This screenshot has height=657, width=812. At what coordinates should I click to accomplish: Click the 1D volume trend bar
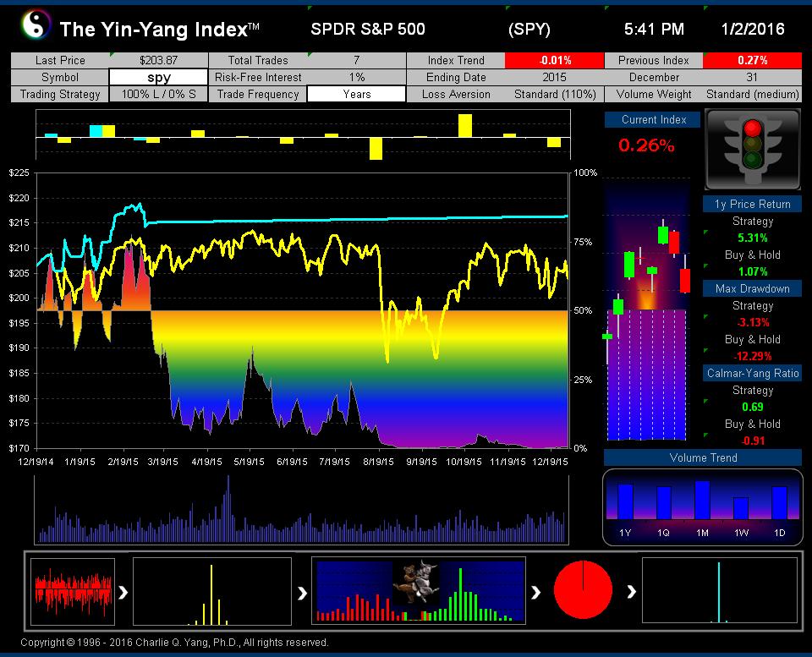click(x=779, y=503)
